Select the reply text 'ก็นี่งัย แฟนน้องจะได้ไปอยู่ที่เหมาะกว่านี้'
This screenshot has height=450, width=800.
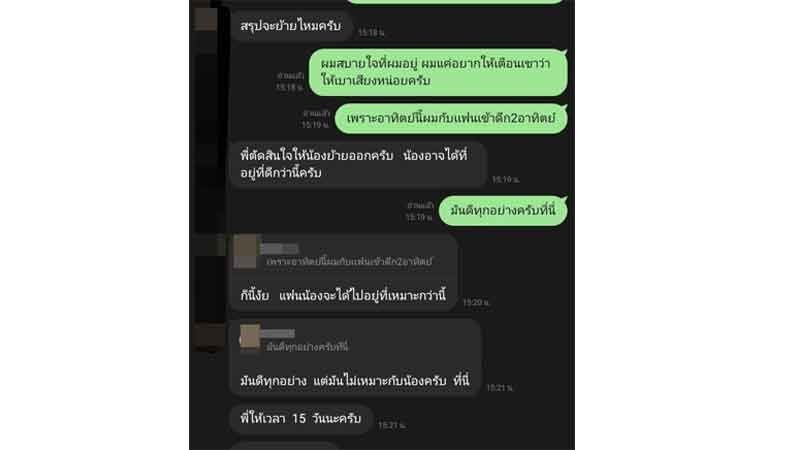click(x=343, y=295)
